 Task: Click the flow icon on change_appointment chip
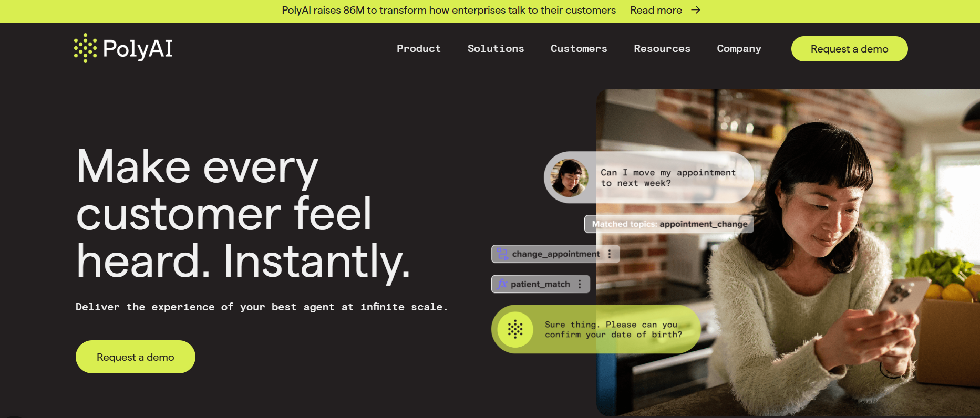[502, 254]
